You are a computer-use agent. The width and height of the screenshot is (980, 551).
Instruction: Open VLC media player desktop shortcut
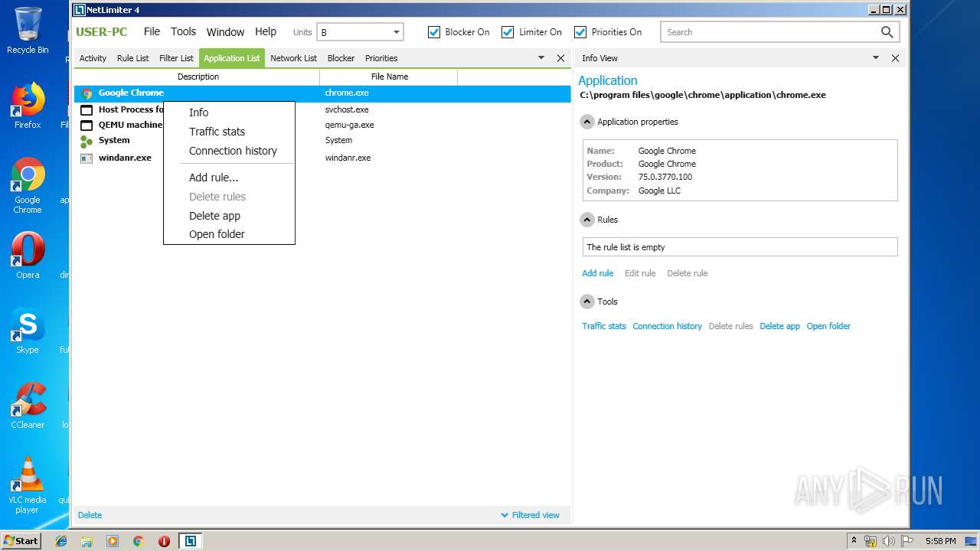coord(28,485)
